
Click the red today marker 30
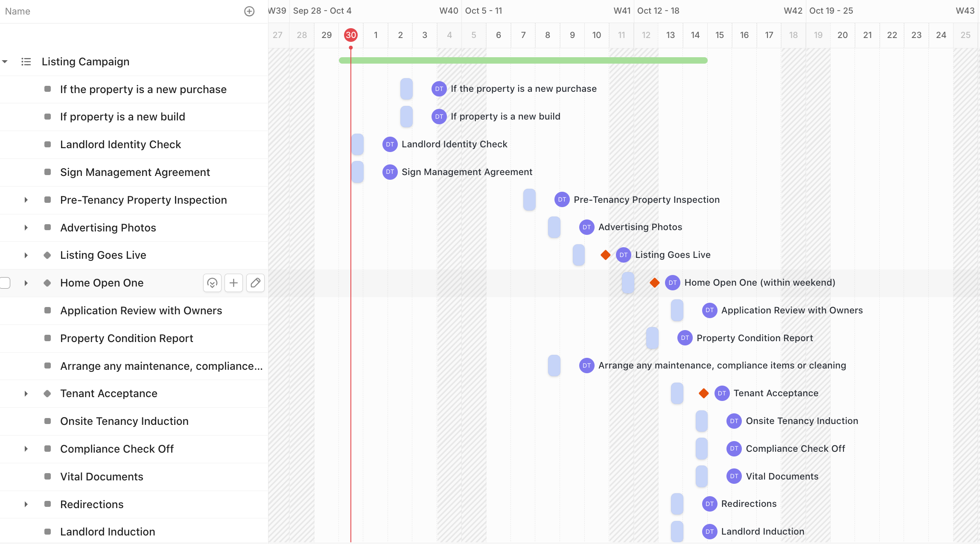pyautogui.click(x=351, y=35)
